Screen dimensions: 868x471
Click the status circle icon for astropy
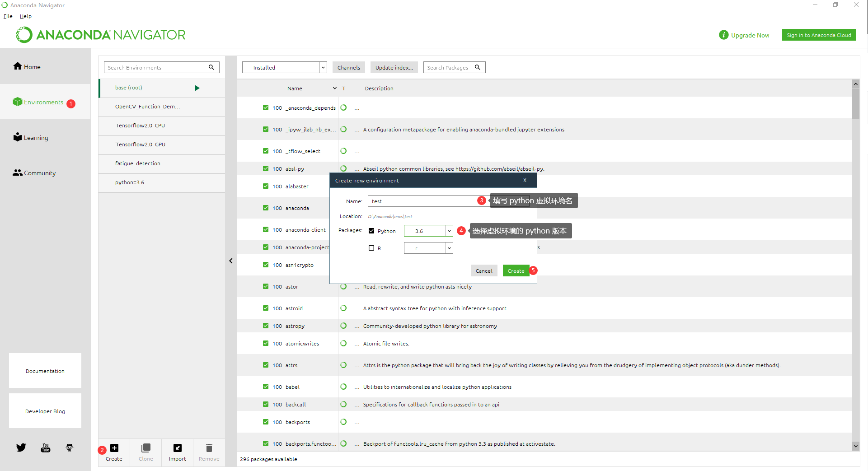coord(343,326)
